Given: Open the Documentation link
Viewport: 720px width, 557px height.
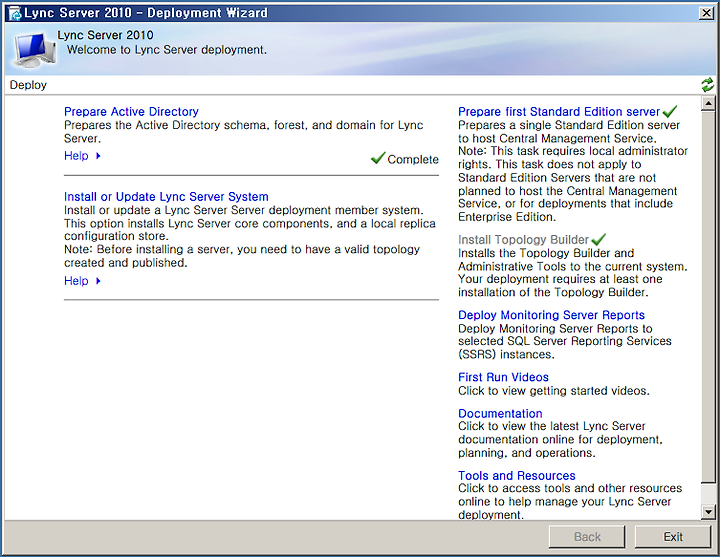Looking at the screenshot, I should (x=500, y=413).
